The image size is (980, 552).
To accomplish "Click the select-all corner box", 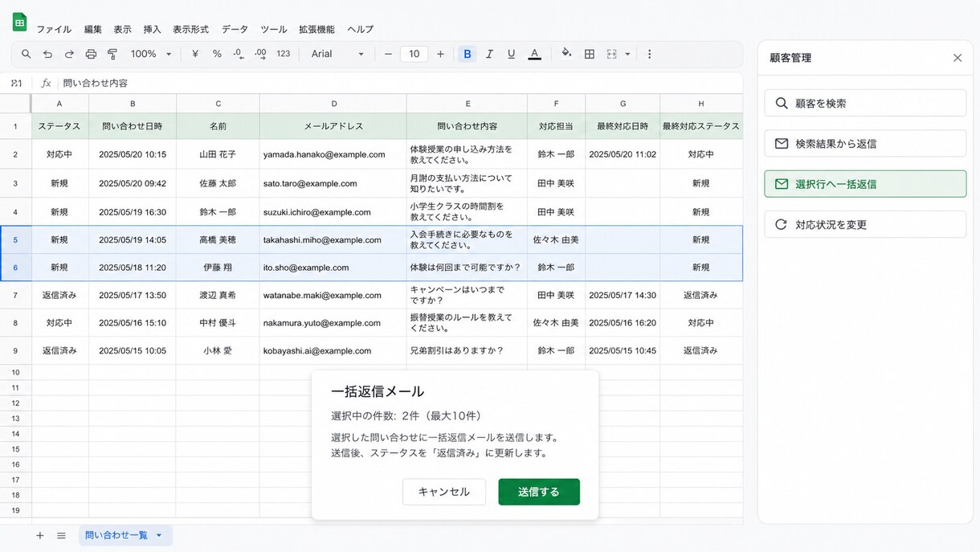I will click(15, 104).
